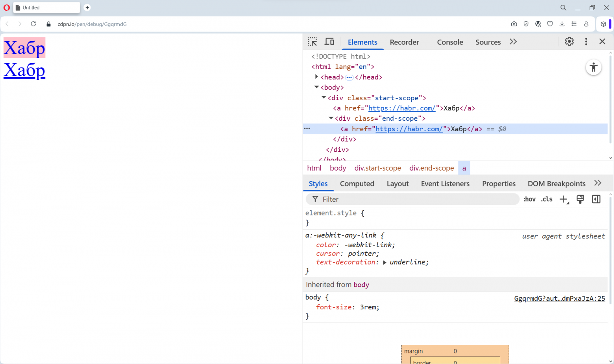Go forward to next page
The height and width of the screenshot is (364, 614).
point(20,24)
